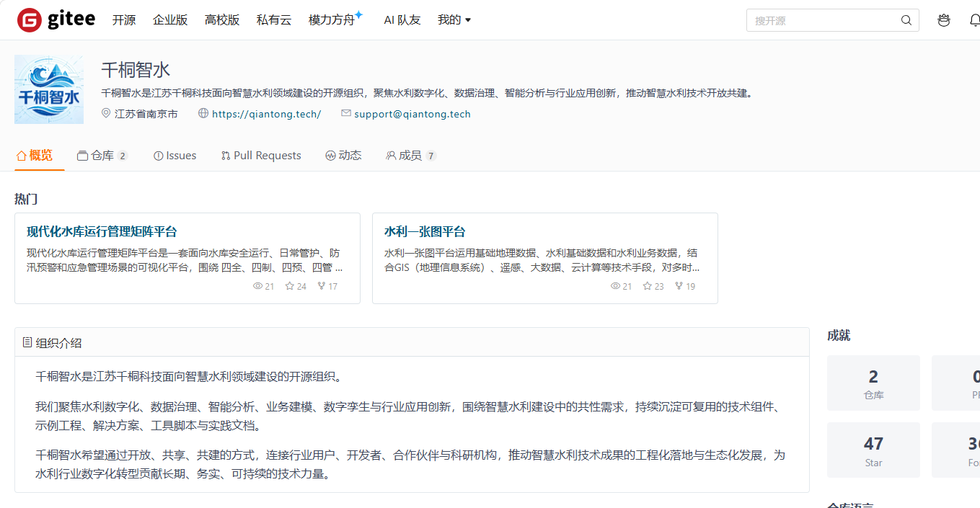This screenshot has width=980, height=508.
Task: Click the 组织介绍 panel header text
Action: pos(59,343)
